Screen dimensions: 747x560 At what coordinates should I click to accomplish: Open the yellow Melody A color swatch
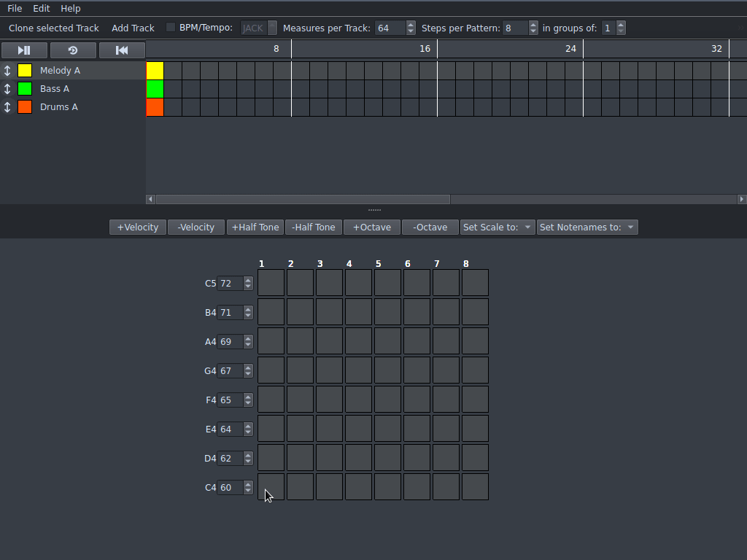(25, 71)
